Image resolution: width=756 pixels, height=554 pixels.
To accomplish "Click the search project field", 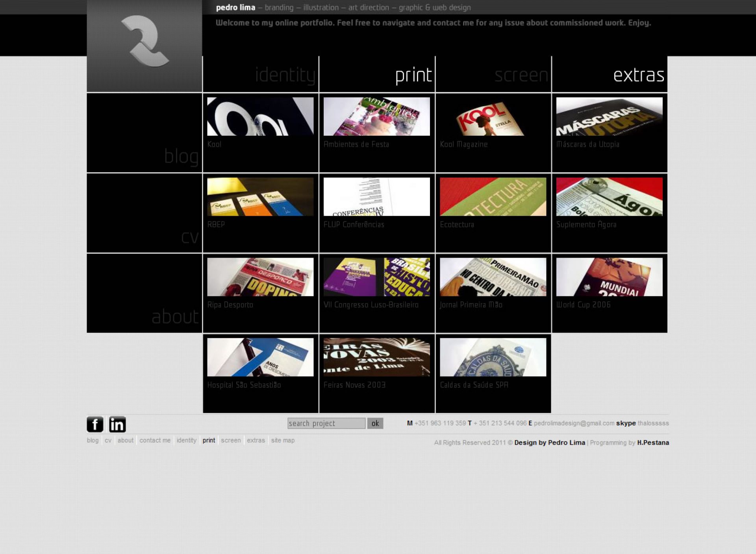I will 326,423.
